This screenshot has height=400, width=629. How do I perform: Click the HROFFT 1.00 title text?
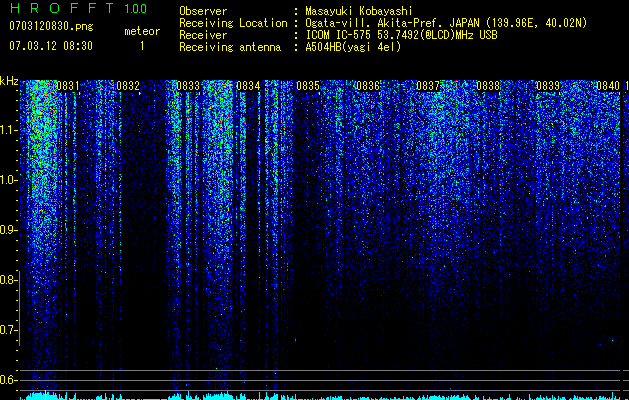[78, 8]
